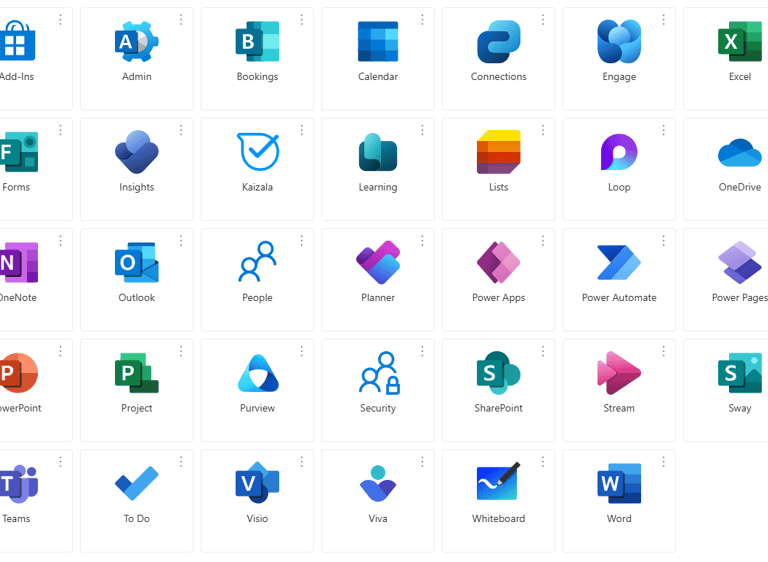
Task: Show the Power Automate tile options
Action: pos(664,241)
